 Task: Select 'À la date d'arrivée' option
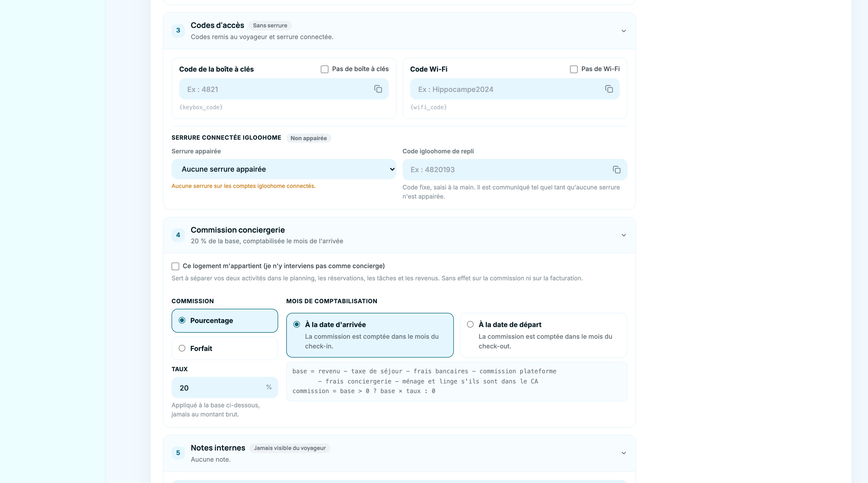click(370, 335)
